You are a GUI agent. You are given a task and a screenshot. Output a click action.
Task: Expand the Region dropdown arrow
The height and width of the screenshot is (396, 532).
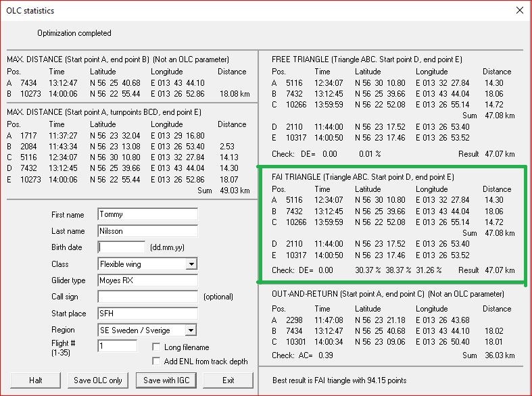[x=191, y=330]
